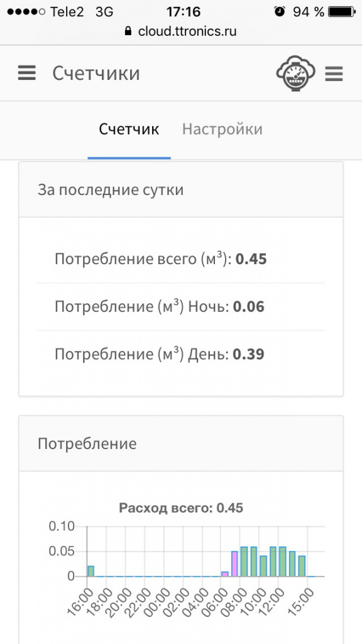Open the right hamburger menu

tap(334, 74)
